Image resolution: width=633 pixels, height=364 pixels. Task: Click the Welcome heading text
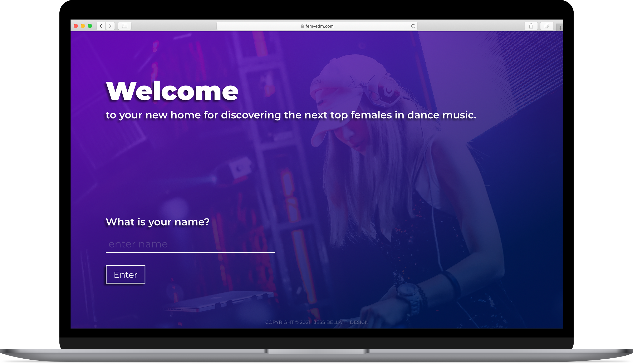pos(172,91)
